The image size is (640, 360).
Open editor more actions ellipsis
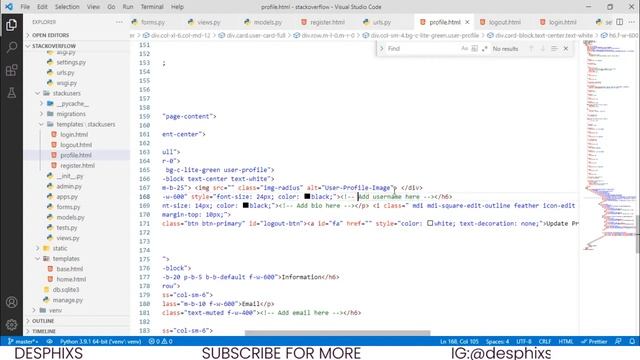point(631,22)
